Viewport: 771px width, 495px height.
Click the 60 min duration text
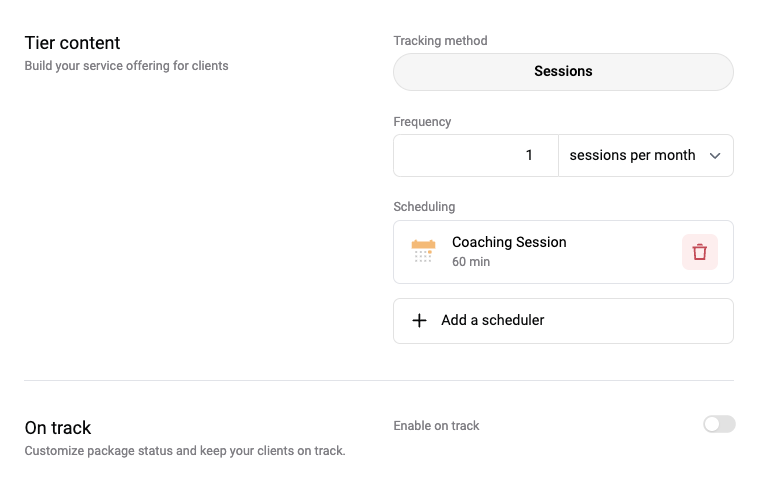point(471,262)
